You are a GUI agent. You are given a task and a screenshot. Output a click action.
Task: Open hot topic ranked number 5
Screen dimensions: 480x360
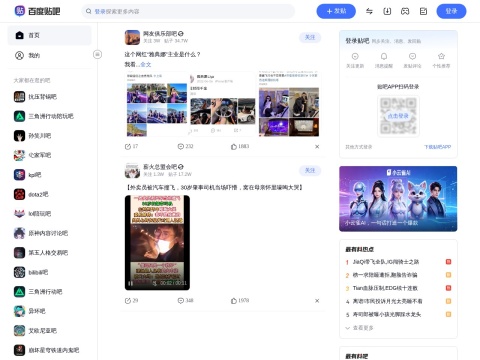coord(387,314)
